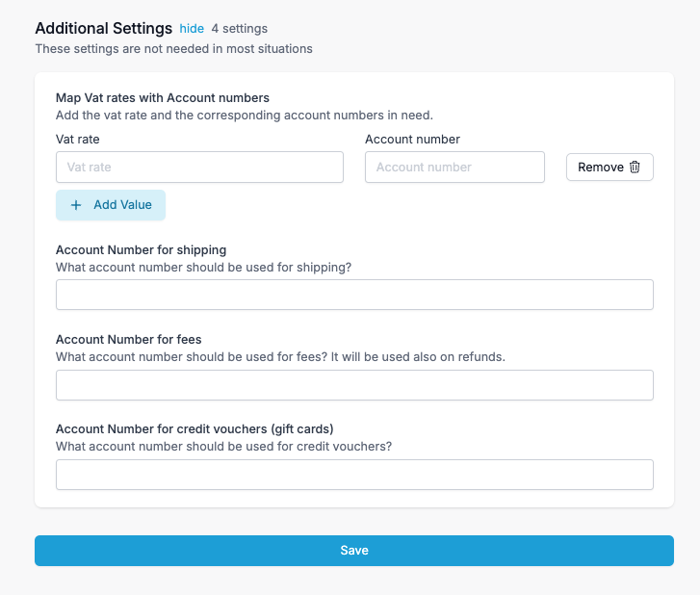Click the plus icon beside Add Value
The image size is (700, 595).
[77, 205]
